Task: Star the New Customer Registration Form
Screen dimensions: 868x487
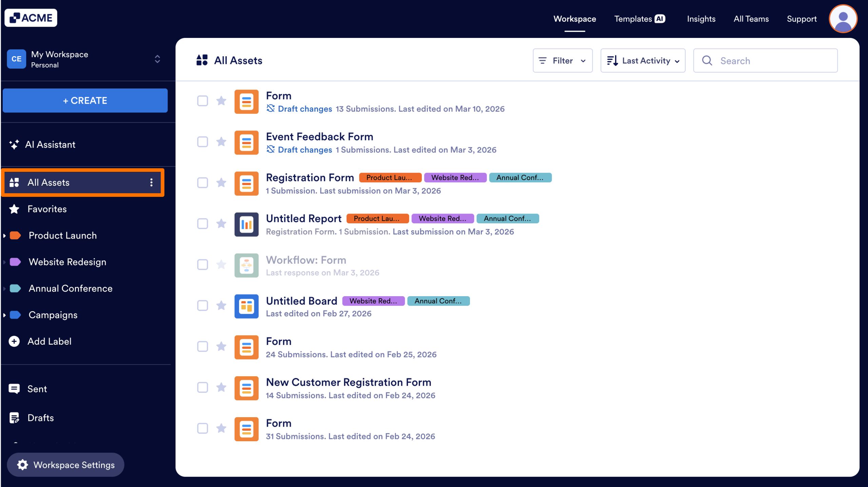Action: (221, 387)
